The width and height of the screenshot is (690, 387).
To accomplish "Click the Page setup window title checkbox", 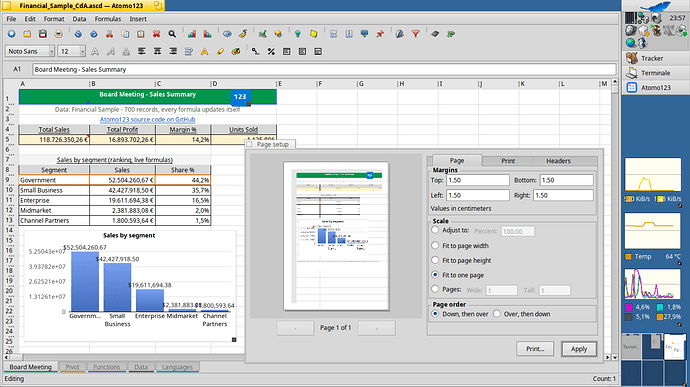I will click(250, 144).
